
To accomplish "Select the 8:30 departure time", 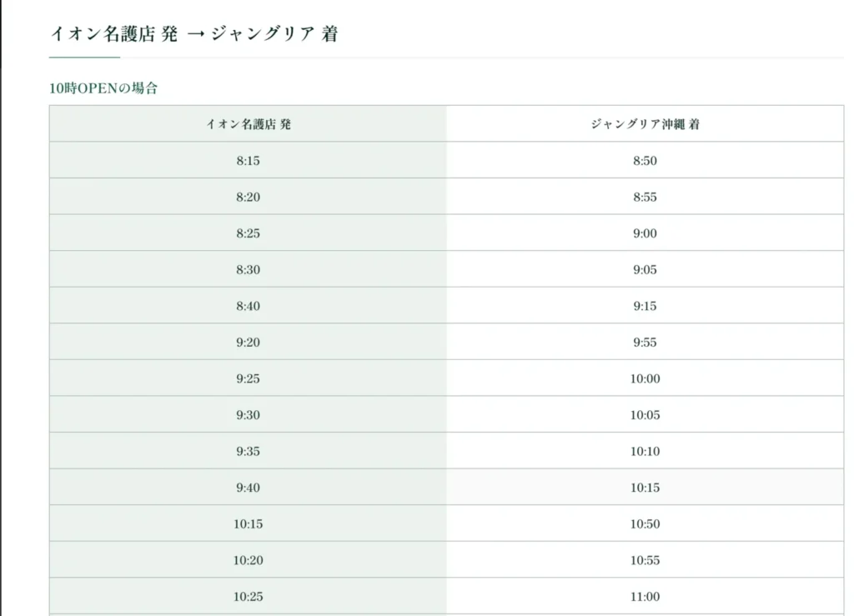I will click(x=248, y=269).
